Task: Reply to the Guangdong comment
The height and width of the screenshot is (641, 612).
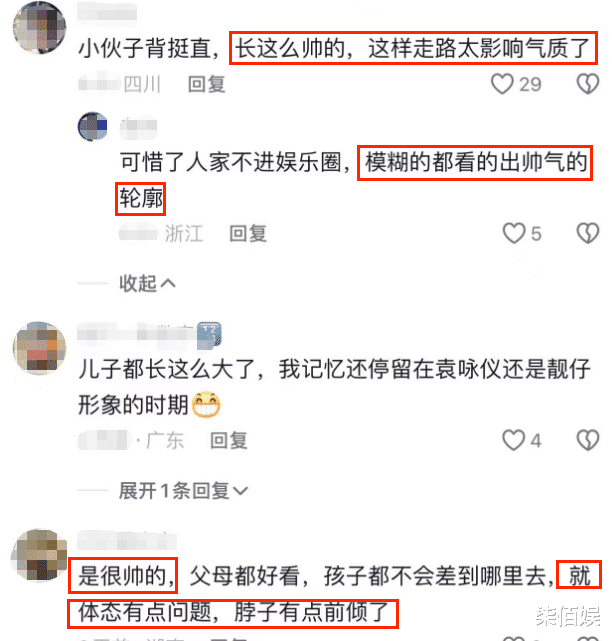Action: pyautogui.click(x=229, y=441)
